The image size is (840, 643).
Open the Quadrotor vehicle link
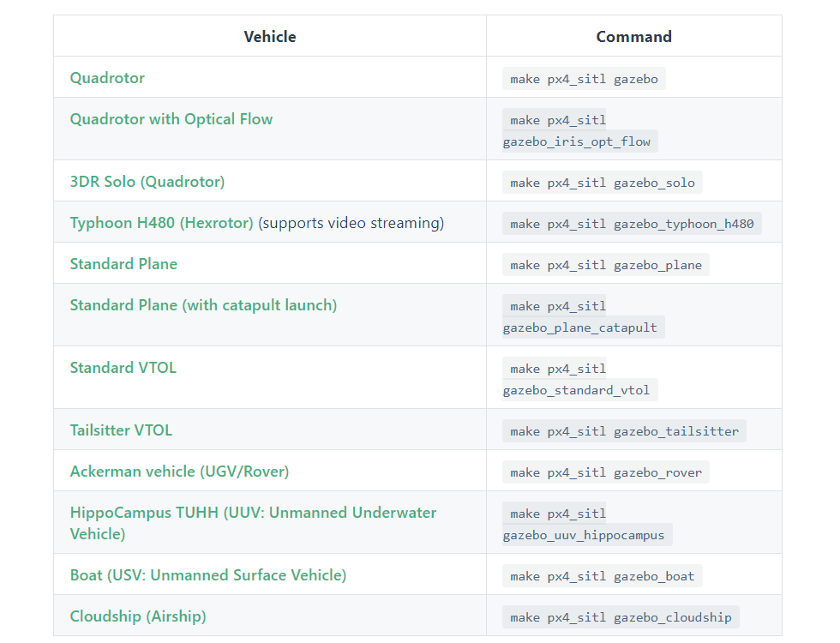pyautogui.click(x=107, y=78)
